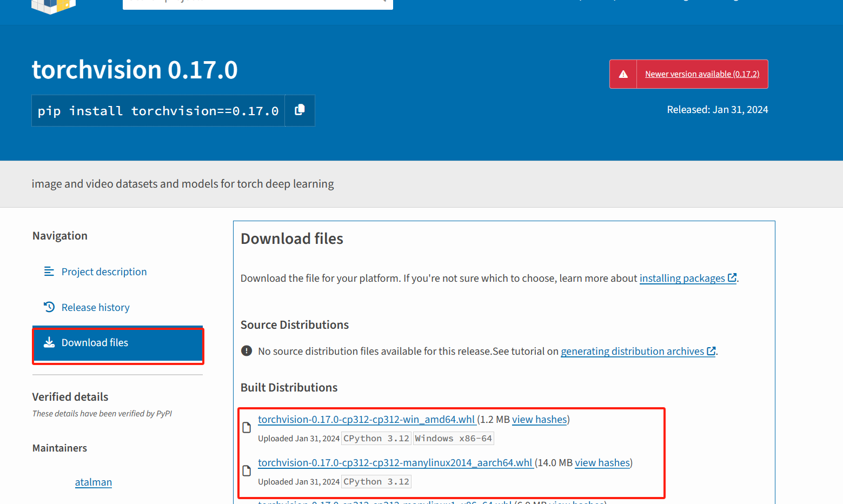Download torchvision win_amd64.whl file
This screenshot has width=843, height=504.
(366, 420)
